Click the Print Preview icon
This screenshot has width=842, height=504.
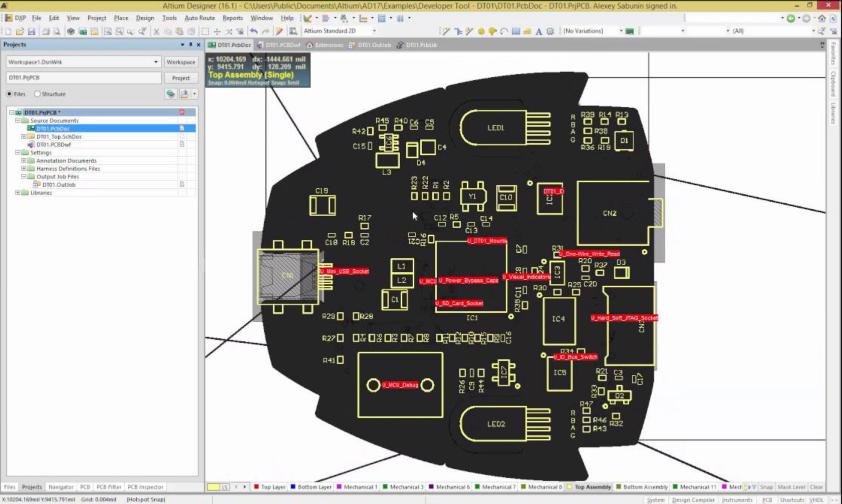tap(57, 32)
